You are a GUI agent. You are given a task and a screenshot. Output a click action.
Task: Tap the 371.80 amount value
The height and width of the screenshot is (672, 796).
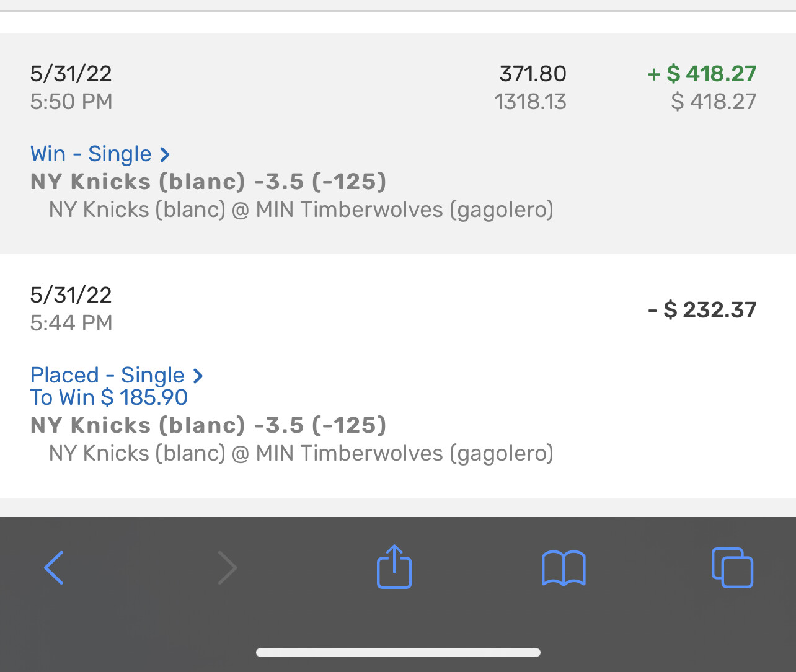pyautogui.click(x=533, y=74)
